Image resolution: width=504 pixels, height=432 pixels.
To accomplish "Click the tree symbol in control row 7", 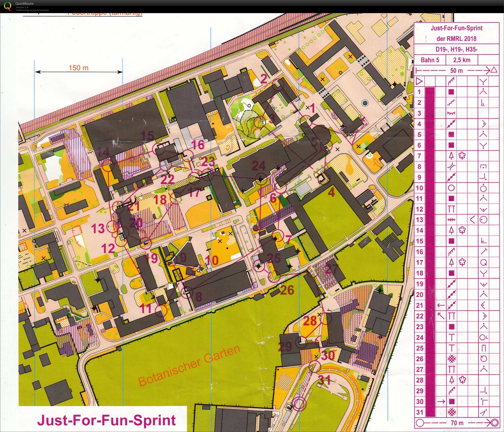I will [451, 156].
